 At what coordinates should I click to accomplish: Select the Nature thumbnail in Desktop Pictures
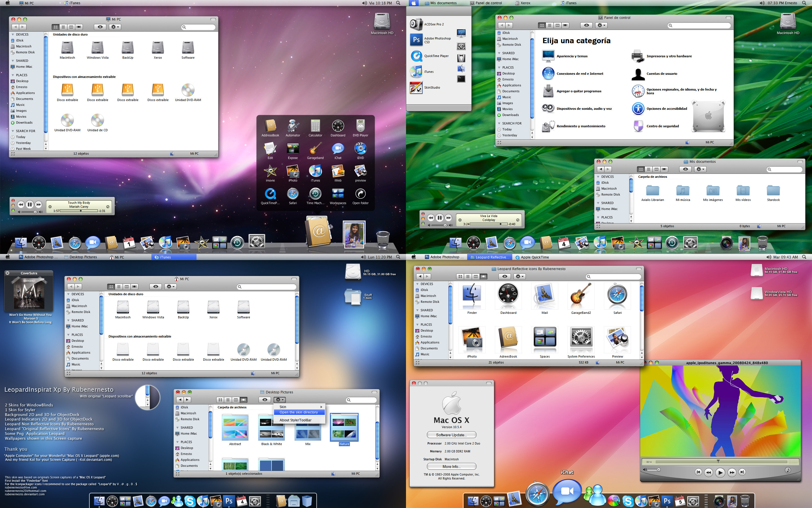click(x=344, y=427)
